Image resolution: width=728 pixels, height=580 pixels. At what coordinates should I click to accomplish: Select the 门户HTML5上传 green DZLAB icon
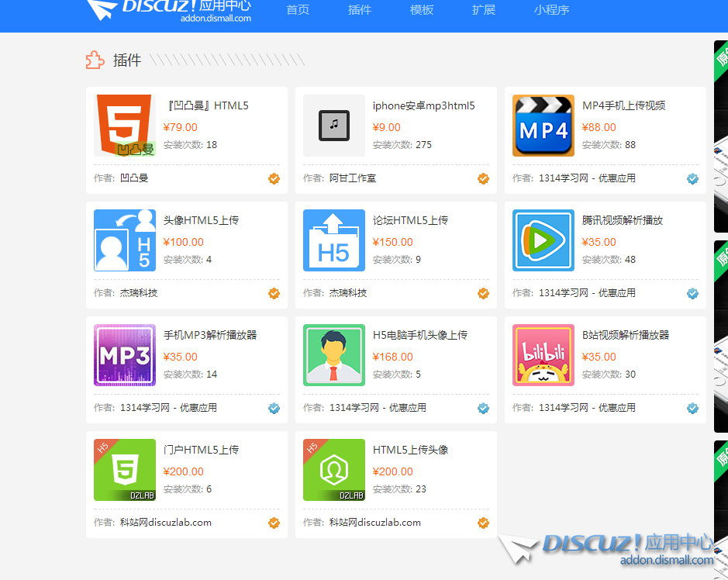point(124,469)
